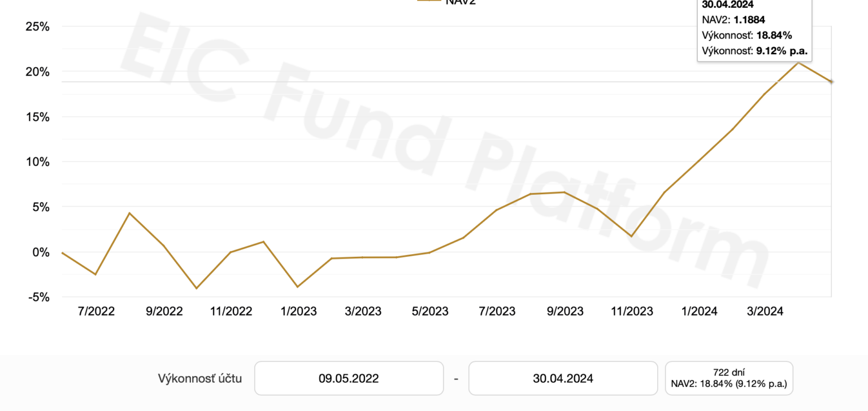Image resolution: width=868 pixels, height=411 pixels.
Task: Select the final data point marker for 30.04.2024
Action: 831,82
